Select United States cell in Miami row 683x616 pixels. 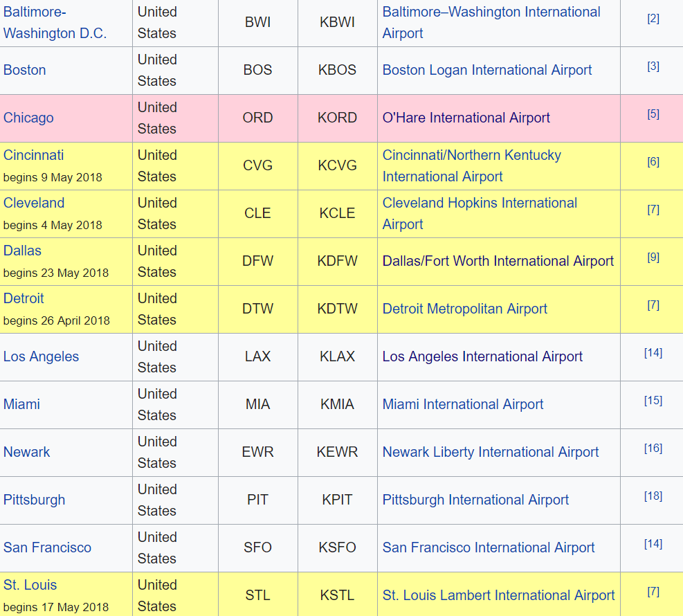pyautogui.click(x=175, y=404)
